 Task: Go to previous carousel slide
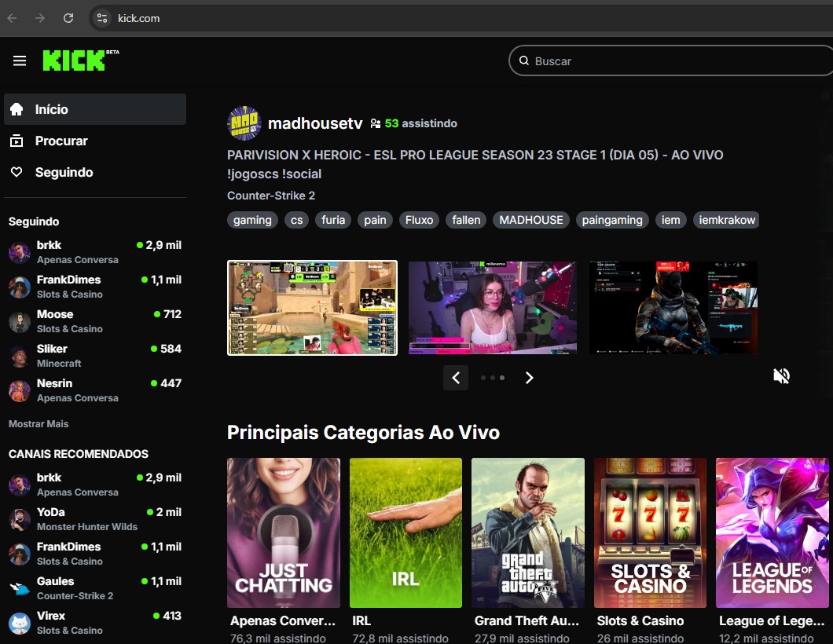pyautogui.click(x=456, y=378)
